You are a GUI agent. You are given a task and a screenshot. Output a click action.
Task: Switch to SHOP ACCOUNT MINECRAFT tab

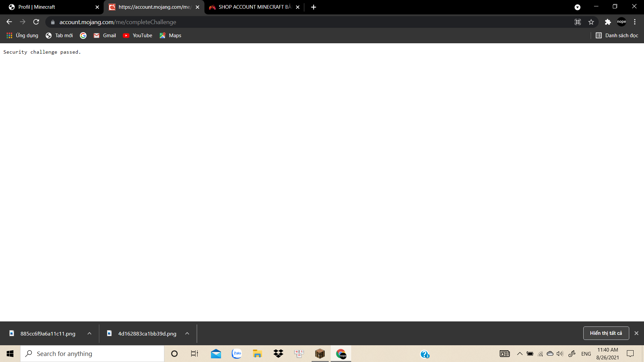click(252, 7)
